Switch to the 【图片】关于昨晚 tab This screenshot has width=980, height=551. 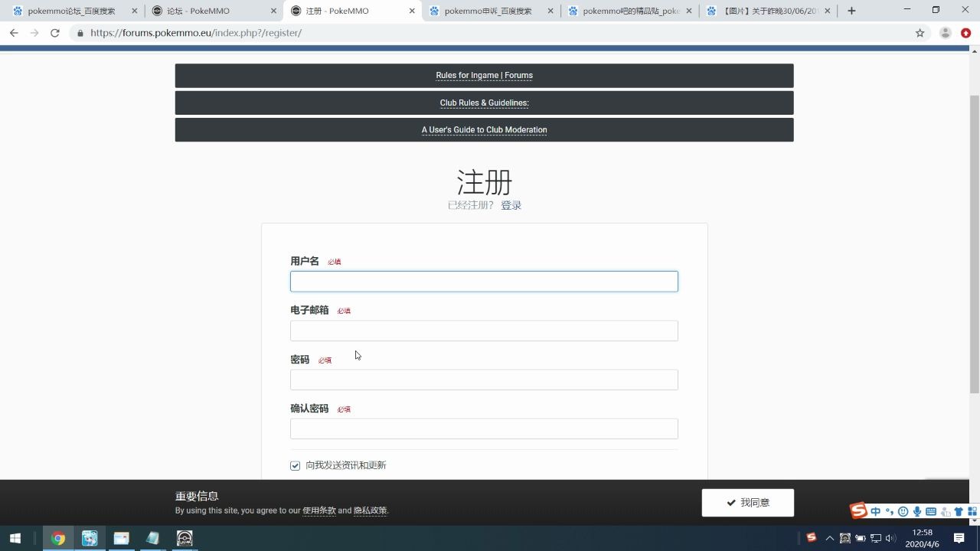[767, 11]
